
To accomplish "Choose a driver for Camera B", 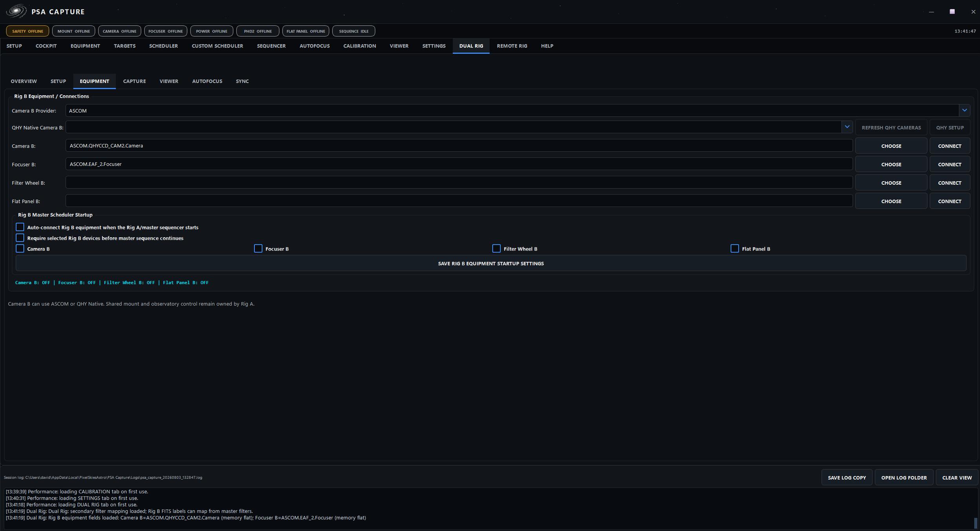I will [891, 146].
